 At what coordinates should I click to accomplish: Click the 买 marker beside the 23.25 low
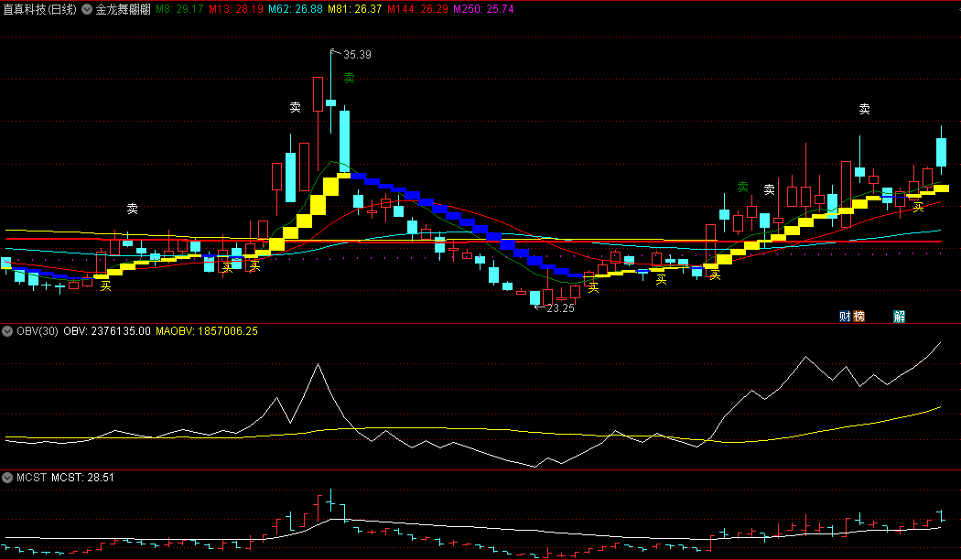[593, 287]
